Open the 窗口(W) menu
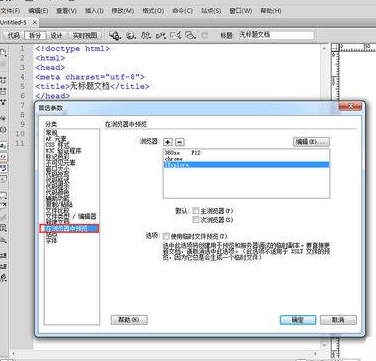Screen dimensions: 376x361 coord(241,11)
